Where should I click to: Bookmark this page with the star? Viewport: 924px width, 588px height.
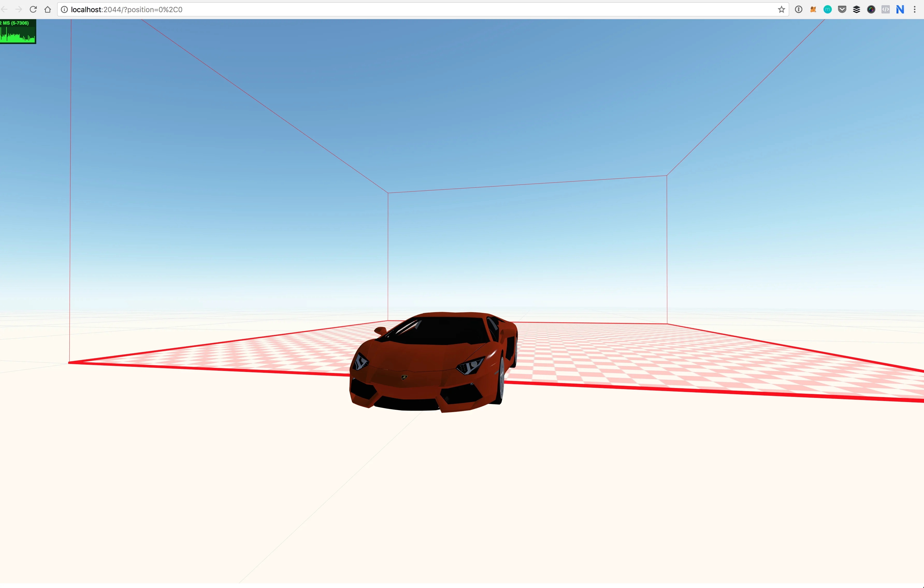[781, 10]
